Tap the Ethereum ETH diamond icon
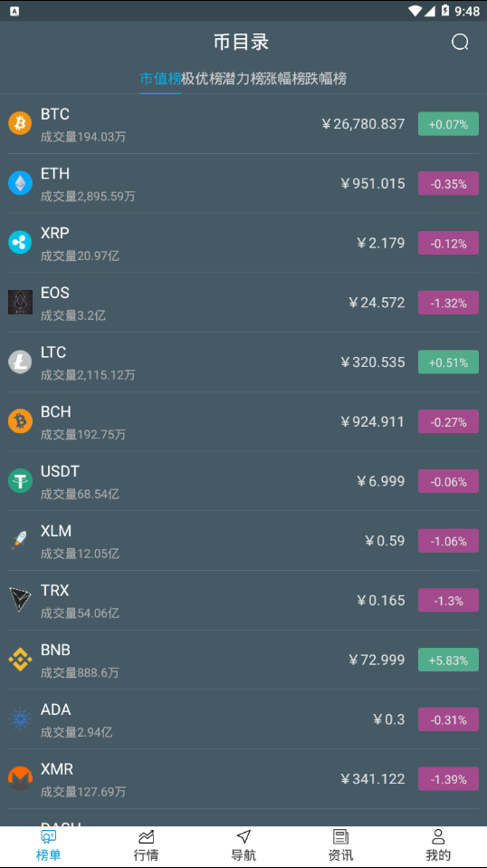Screen dimensions: 487x868 (x=20, y=183)
